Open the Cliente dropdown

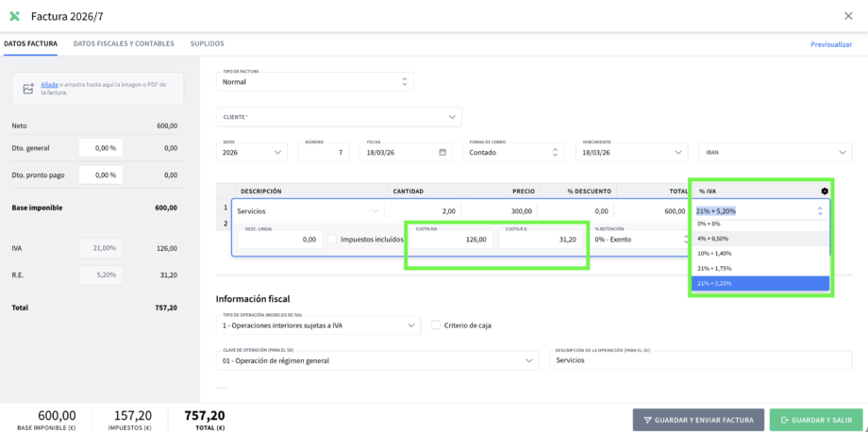point(451,117)
